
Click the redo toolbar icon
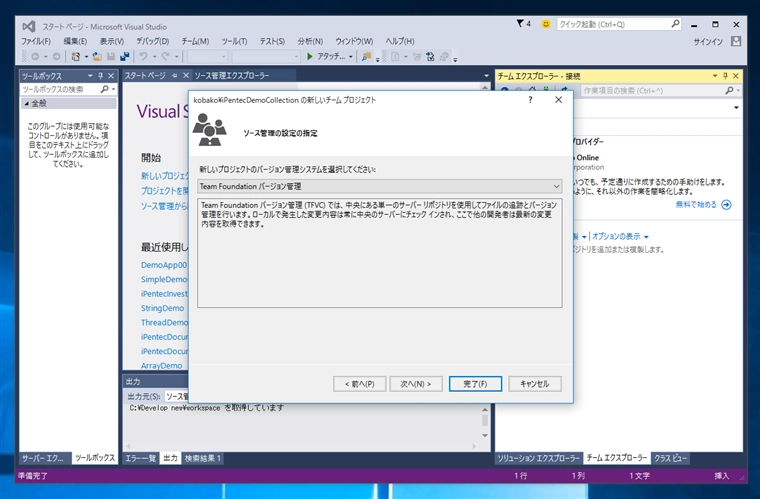(165, 57)
